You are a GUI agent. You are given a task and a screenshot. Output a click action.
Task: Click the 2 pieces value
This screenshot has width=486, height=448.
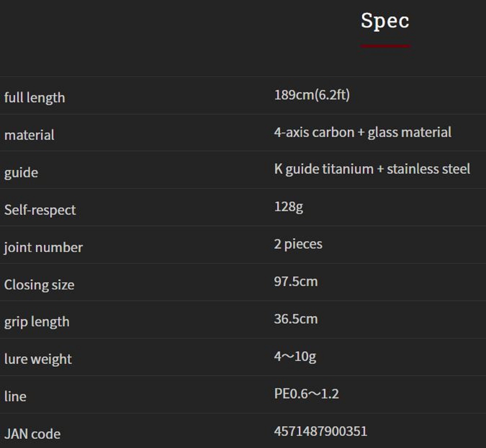298,244
